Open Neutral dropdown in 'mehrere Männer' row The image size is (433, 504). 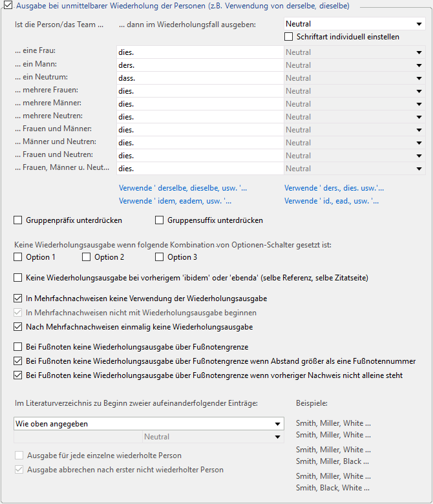click(x=355, y=104)
